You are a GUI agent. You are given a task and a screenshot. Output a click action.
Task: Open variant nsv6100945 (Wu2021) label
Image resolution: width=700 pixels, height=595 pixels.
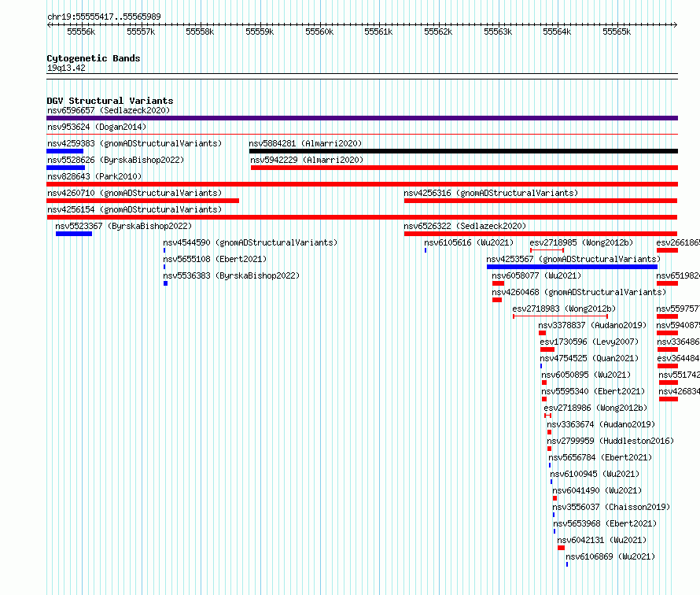(595, 474)
